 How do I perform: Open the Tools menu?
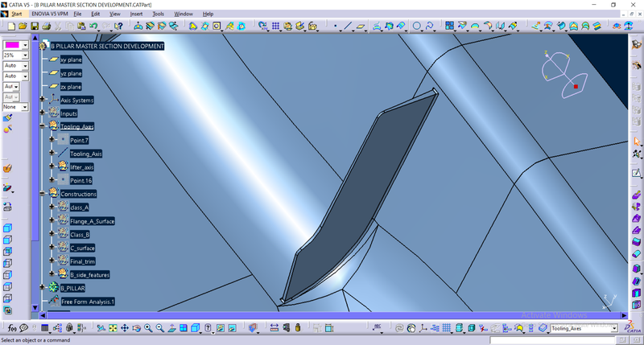(x=159, y=14)
